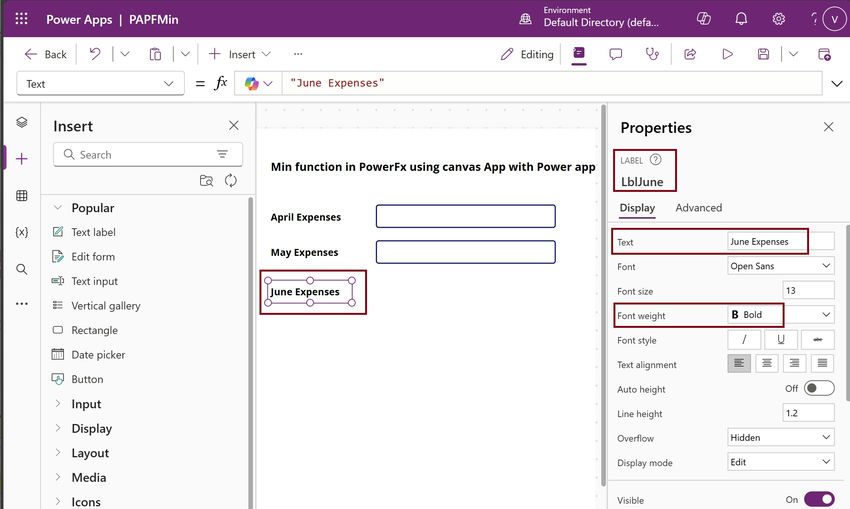Image resolution: width=850 pixels, height=509 pixels.
Task: Open the search filter icon
Action: [x=222, y=154]
